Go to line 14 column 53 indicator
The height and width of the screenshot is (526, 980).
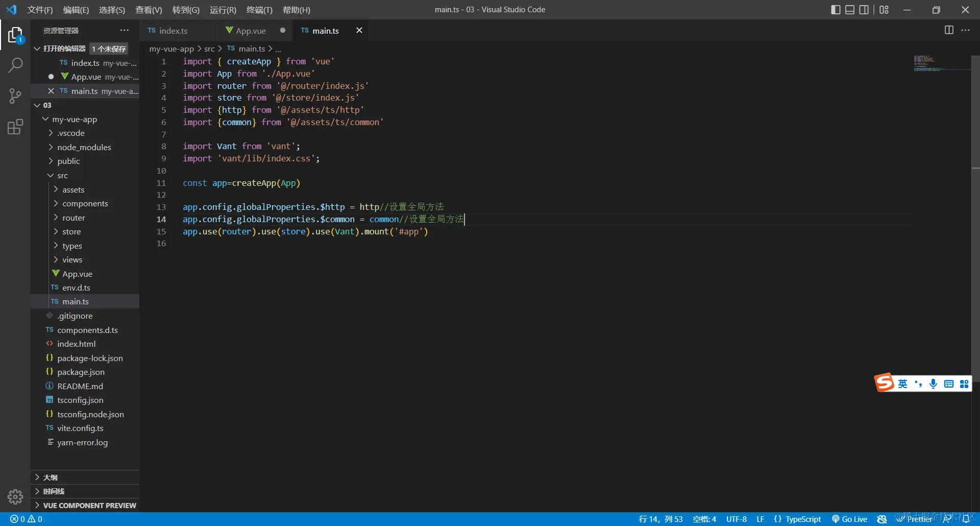coord(660,519)
